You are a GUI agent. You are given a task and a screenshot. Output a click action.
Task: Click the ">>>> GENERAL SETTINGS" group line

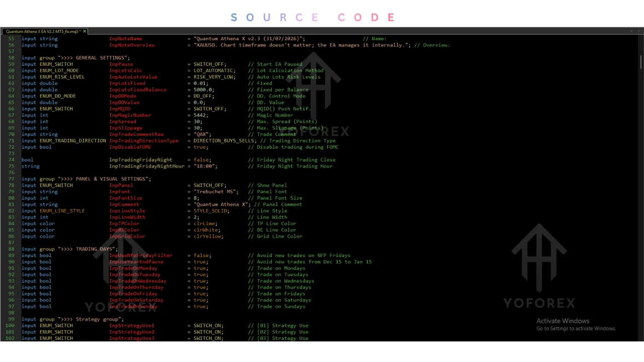[75, 58]
